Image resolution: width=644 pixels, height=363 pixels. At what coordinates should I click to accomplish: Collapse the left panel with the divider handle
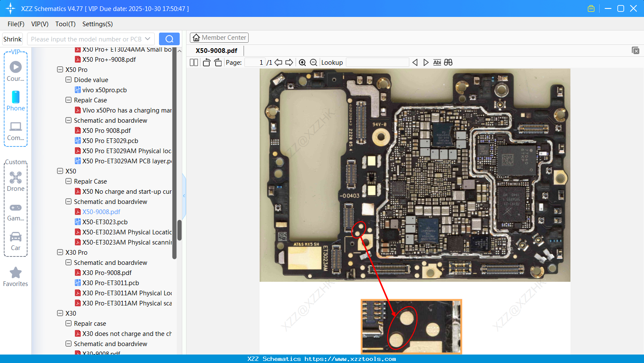[x=184, y=195]
